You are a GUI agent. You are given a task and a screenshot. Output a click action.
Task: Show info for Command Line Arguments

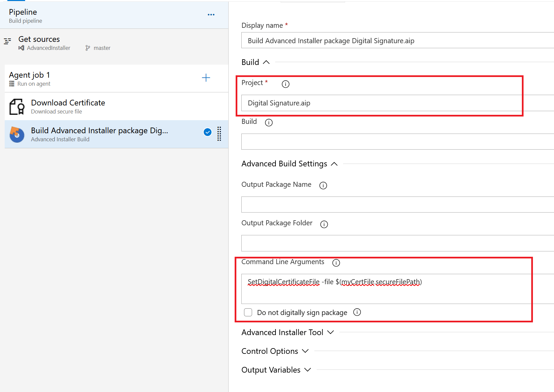coord(336,263)
